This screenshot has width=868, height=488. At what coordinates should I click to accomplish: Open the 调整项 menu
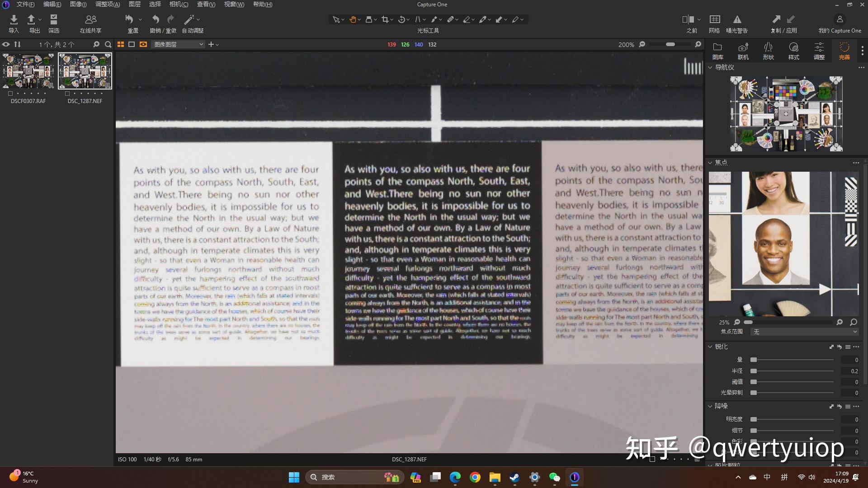point(107,4)
